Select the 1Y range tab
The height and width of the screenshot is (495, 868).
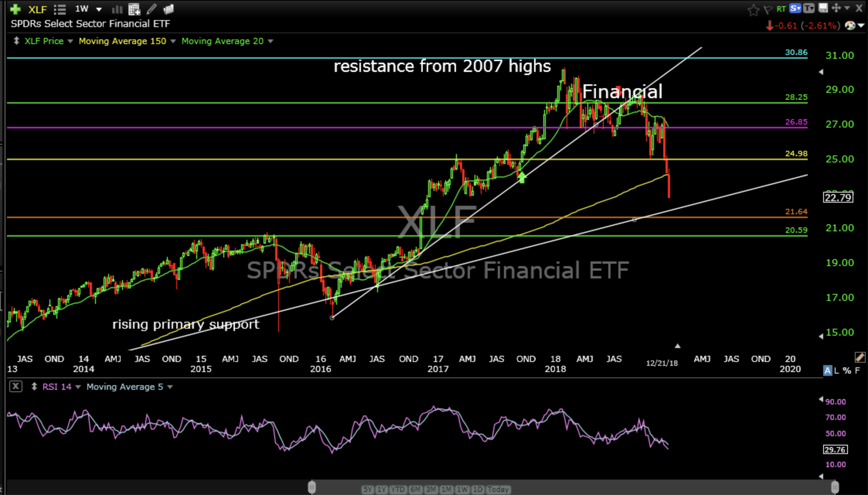(x=381, y=489)
